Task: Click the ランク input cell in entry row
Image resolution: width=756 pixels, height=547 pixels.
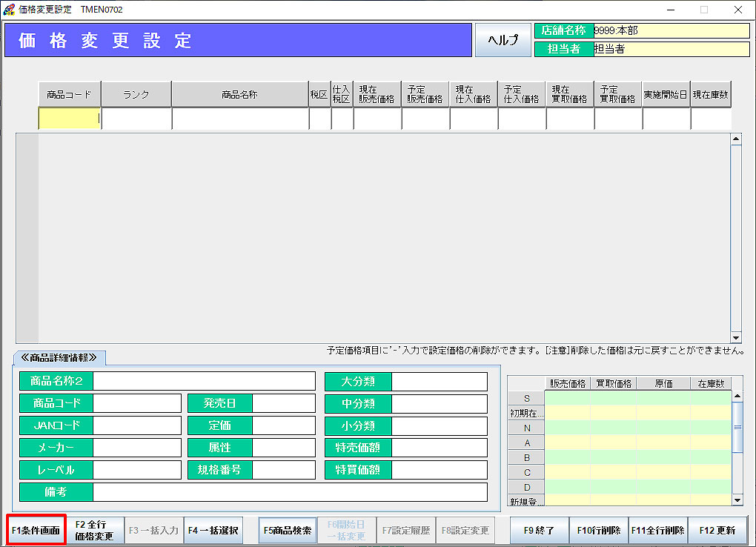Action: [x=136, y=119]
